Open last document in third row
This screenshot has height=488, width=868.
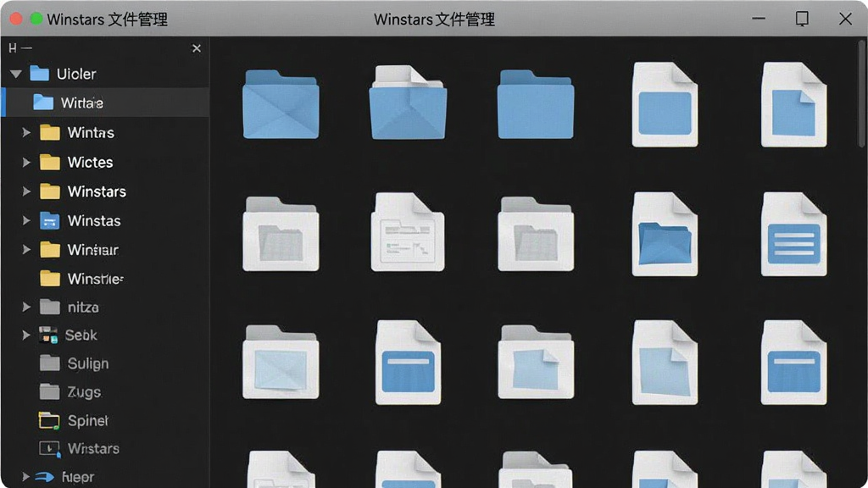pos(793,363)
